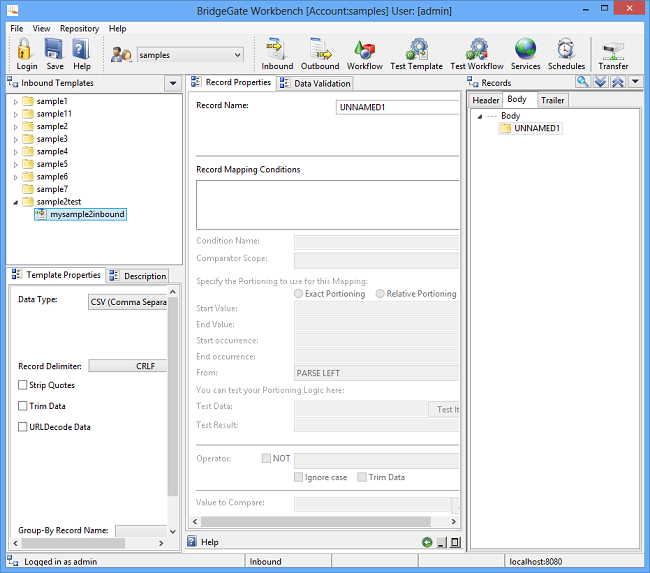This screenshot has height=573, width=650.
Task: Click Template Properties vertical scrollbar thumb
Action: [172, 396]
